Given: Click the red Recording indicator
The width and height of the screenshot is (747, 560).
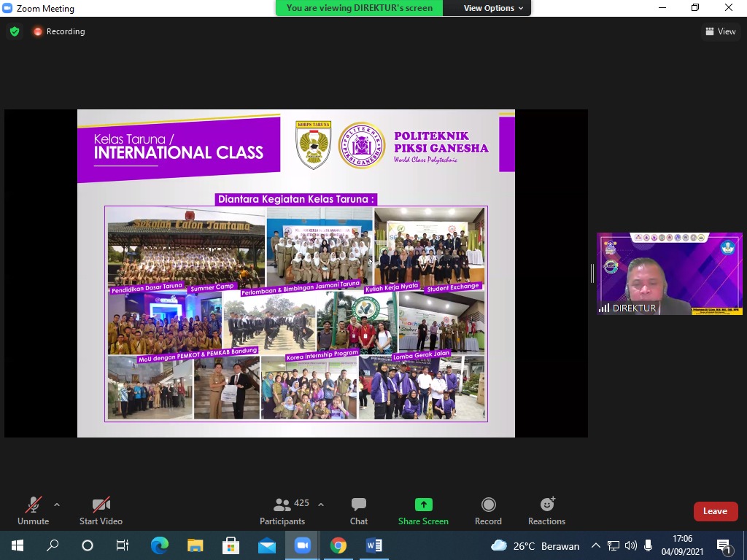Looking at the screenshot, I should tap(59, 31).
